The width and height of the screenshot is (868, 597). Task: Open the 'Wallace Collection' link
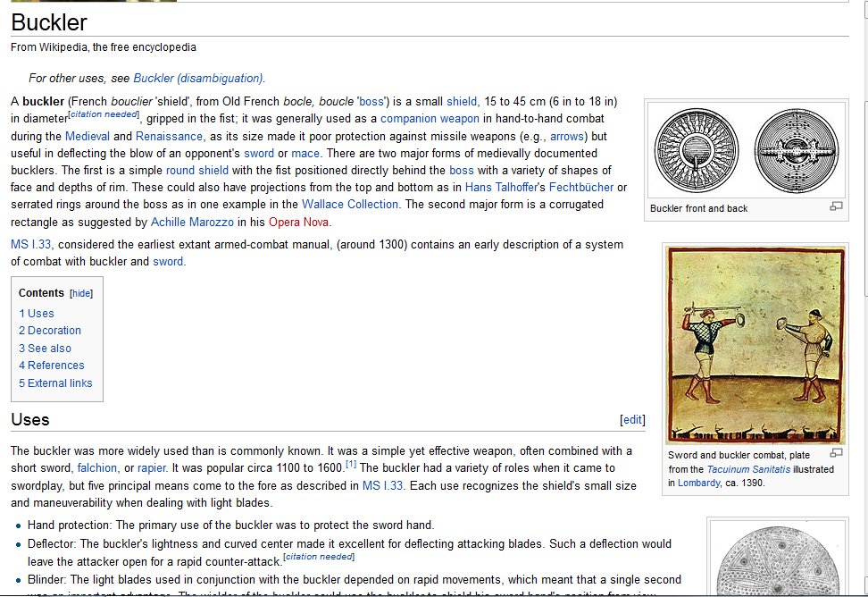(x=350, y=205)
